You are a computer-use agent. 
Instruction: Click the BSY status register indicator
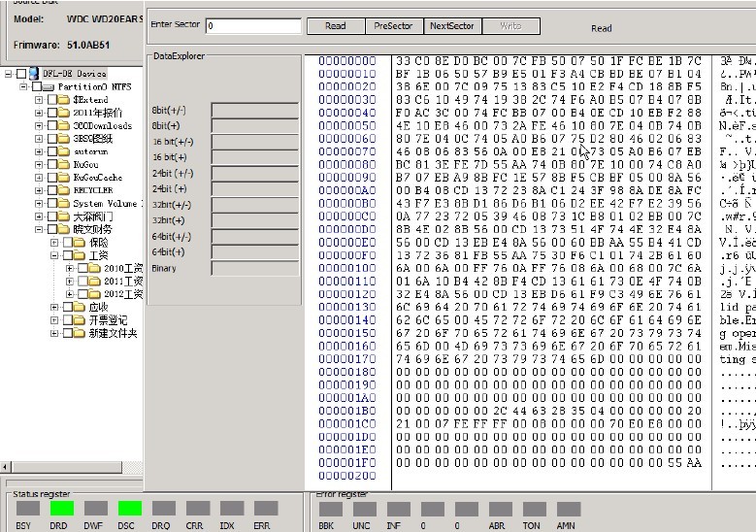pos(28,509)
